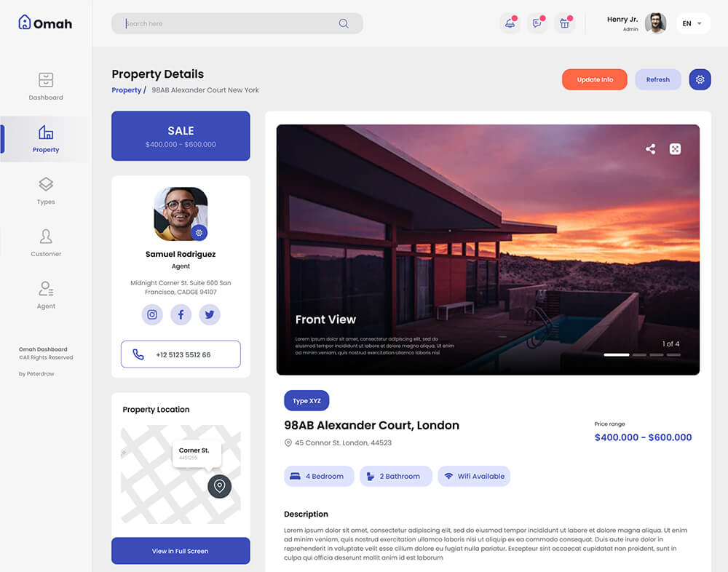Open notifications bell icon
728x572 pixels.
[510, 23]
